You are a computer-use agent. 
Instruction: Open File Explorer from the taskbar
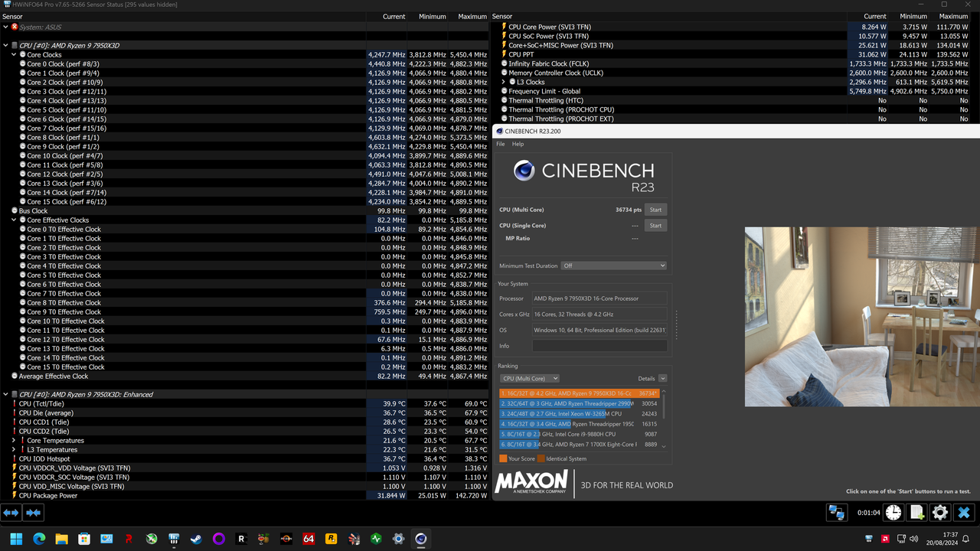coord(61,539)
